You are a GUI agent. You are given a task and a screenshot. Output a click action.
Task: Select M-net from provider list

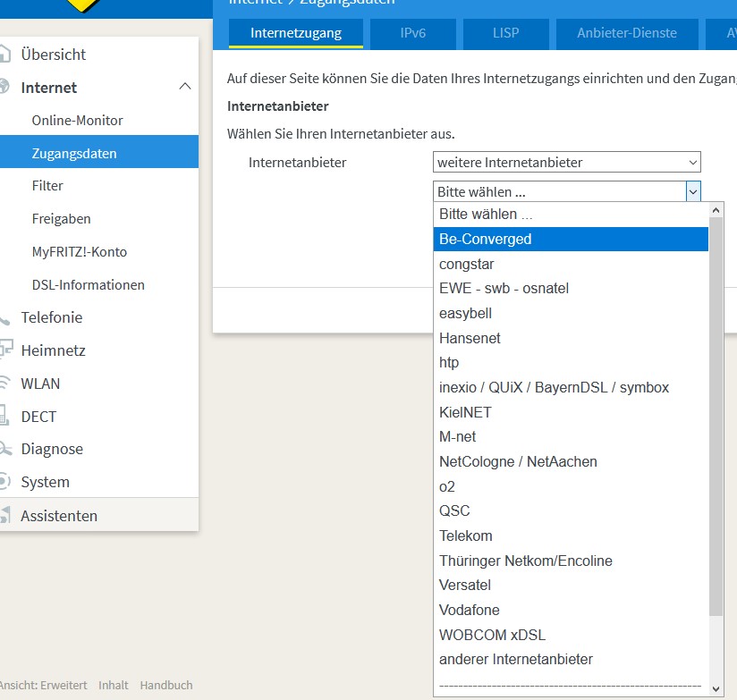[571, 437]
